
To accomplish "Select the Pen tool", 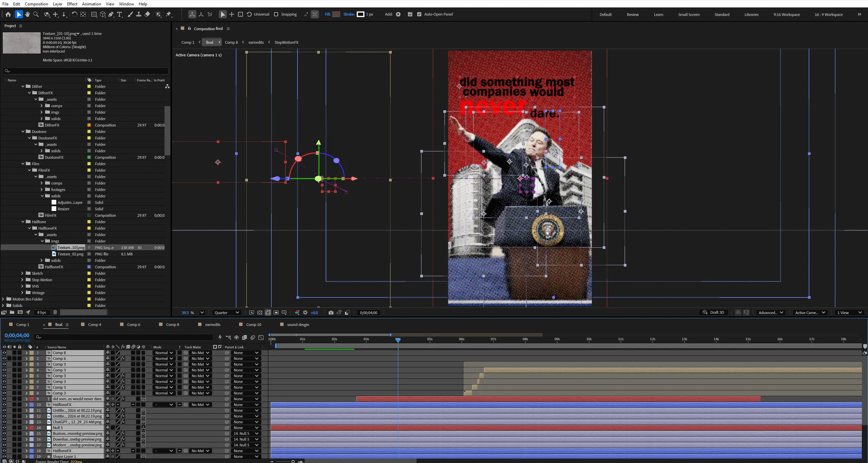I will pos(111,14).
